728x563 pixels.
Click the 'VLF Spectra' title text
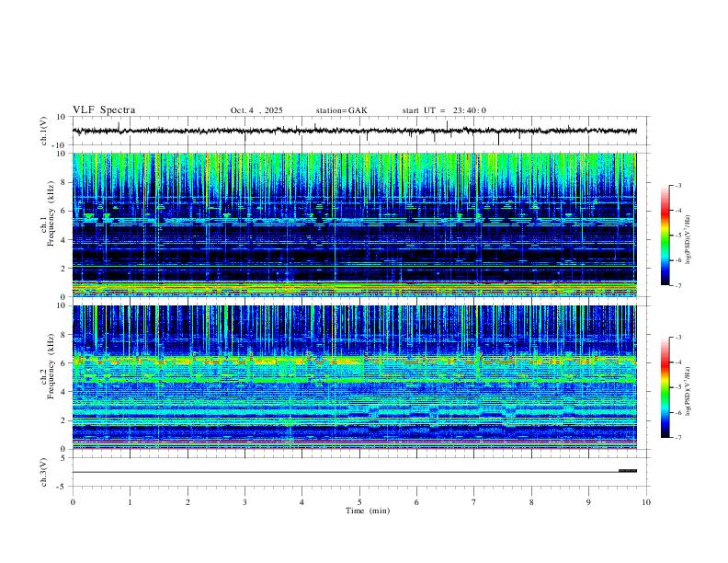104,110
